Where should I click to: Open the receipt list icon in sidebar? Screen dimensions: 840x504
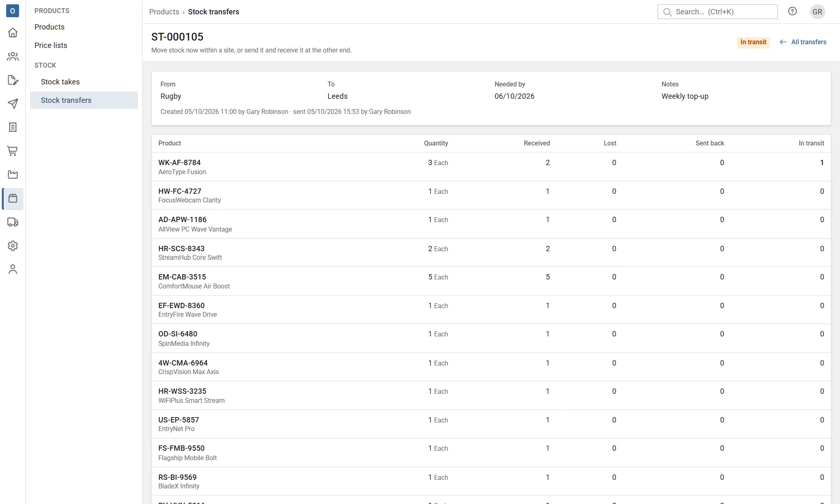pyautogui.click(x=13, y=127)
